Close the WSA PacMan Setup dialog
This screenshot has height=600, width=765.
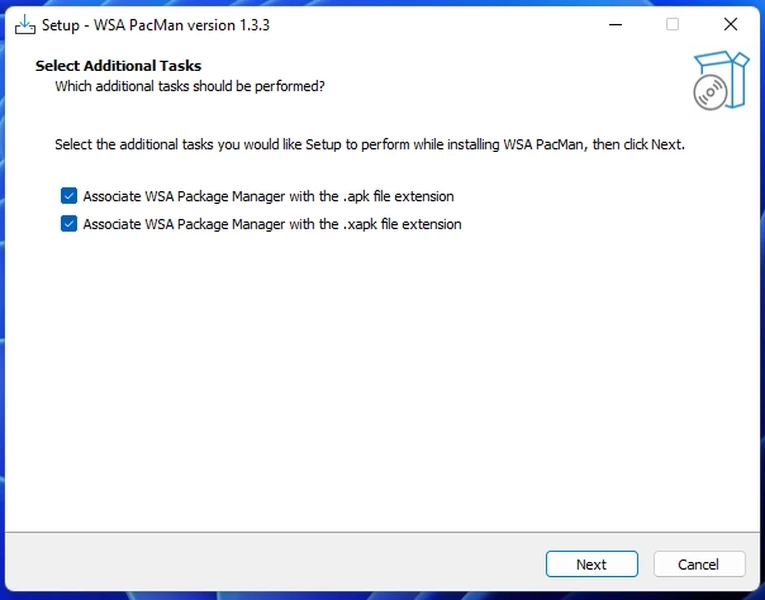(x=730, y=24)
